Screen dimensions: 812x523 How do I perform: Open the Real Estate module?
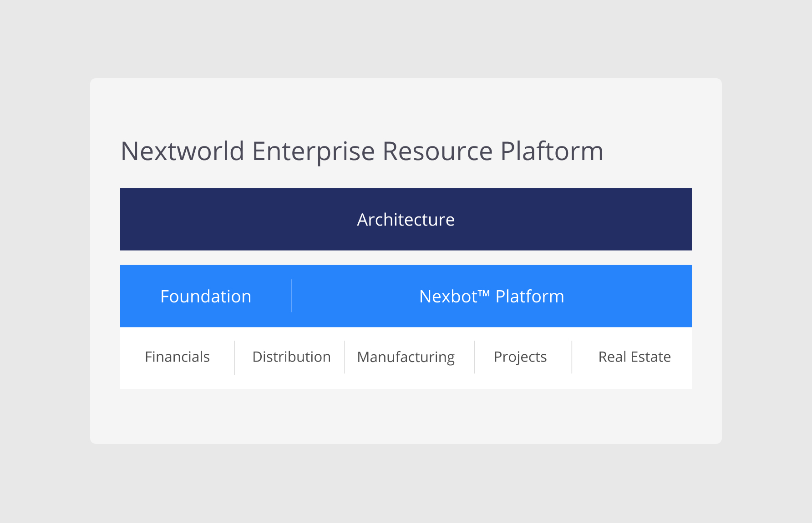634,357
